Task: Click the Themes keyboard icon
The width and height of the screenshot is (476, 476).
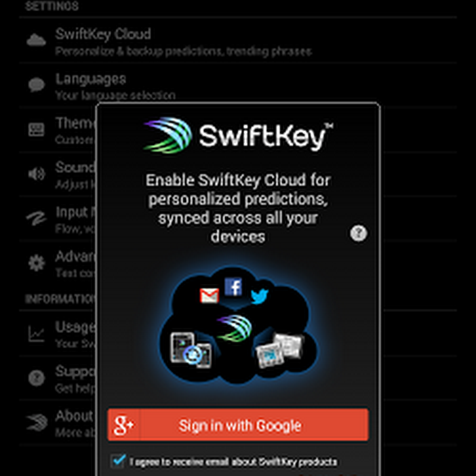Action: (x=36, y=130)
